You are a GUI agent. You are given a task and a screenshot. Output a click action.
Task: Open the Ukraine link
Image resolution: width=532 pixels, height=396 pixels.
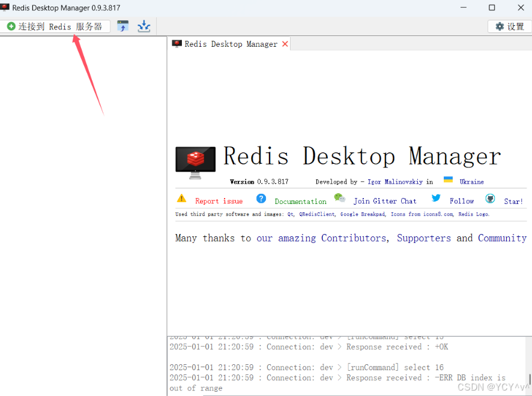click(x=471, y=182)
